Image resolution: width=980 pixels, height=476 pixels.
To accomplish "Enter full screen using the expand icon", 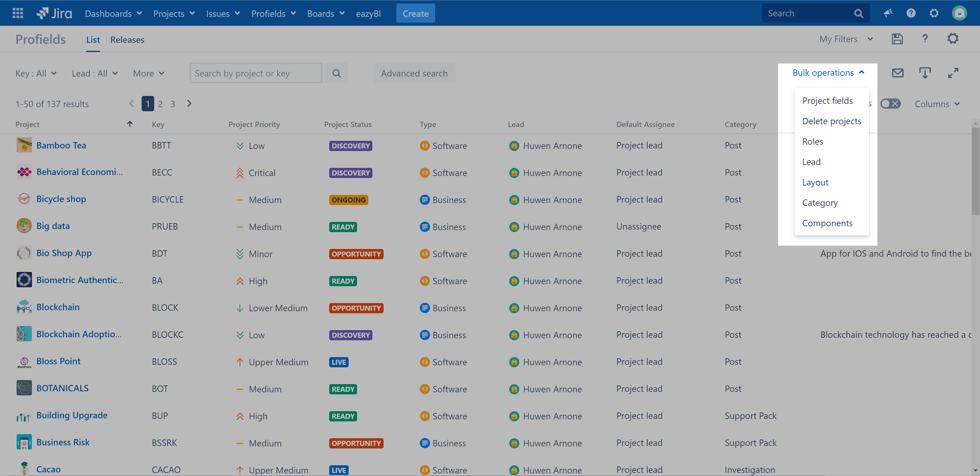I will click(953, 73).
